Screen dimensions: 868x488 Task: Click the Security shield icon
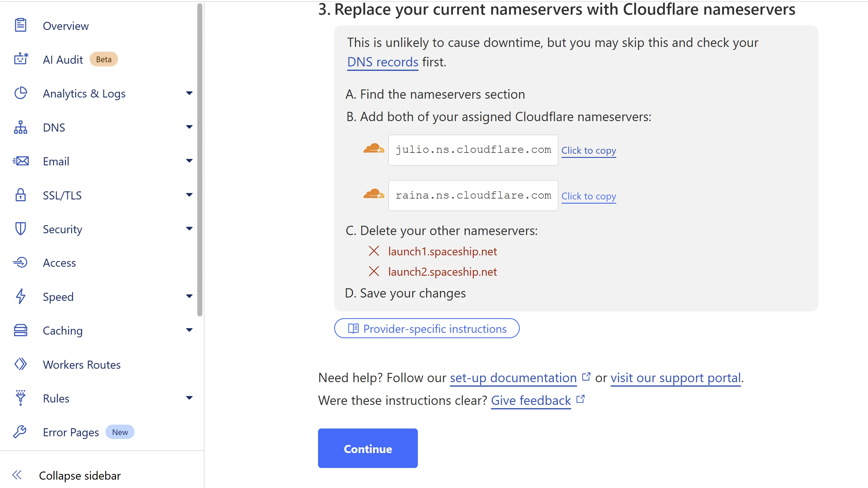(21, 228)
